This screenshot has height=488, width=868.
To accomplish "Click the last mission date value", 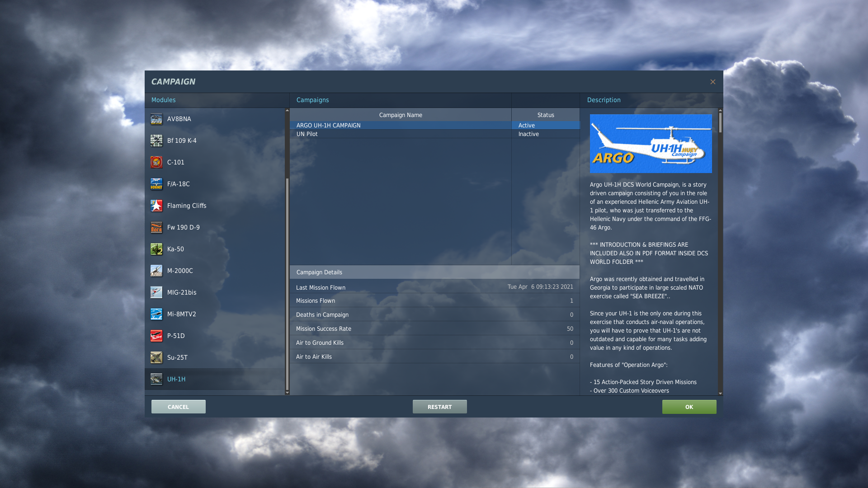I will click(x=540, y=287).
